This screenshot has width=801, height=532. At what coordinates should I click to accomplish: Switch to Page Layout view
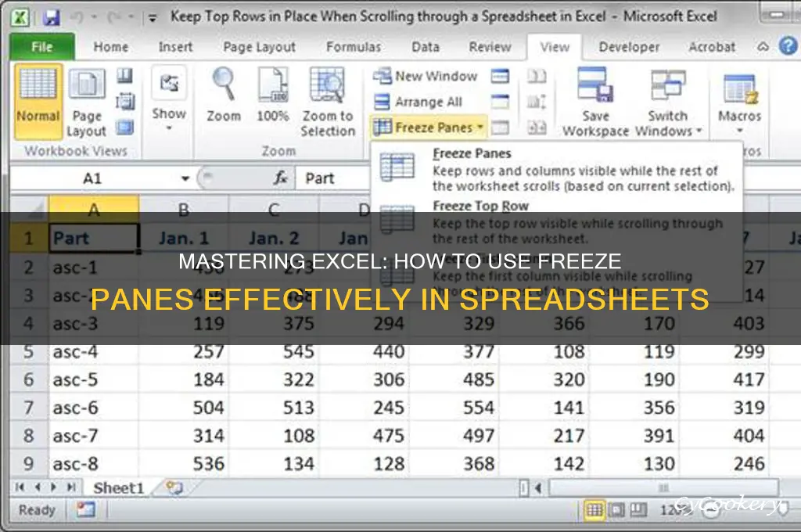coord(86,102)
